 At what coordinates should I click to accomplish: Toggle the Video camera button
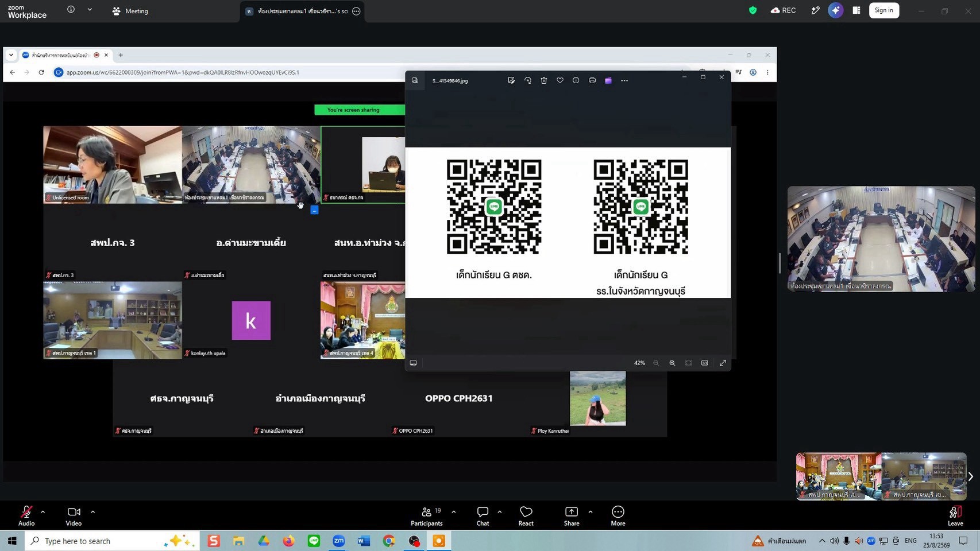coord(74,515)
